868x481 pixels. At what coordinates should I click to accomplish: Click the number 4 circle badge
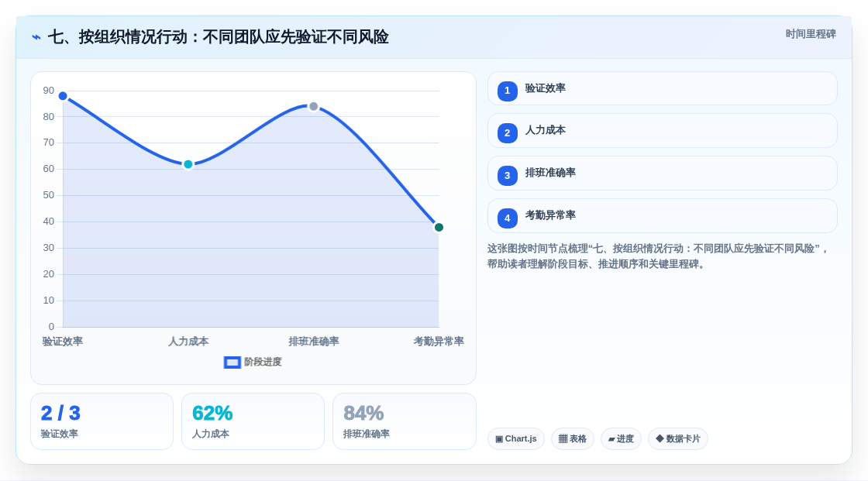(x=507, y=218)
